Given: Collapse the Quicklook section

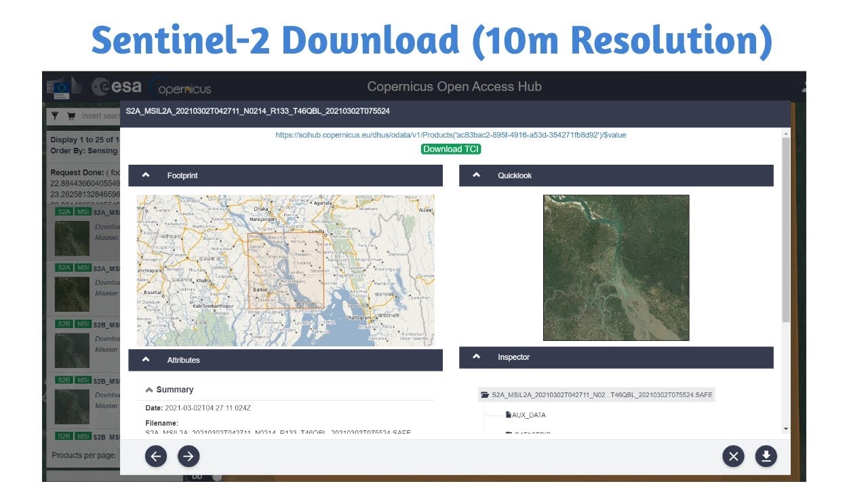Looking at the screenshot, I should pyautogui.click(x=476, y=175).
